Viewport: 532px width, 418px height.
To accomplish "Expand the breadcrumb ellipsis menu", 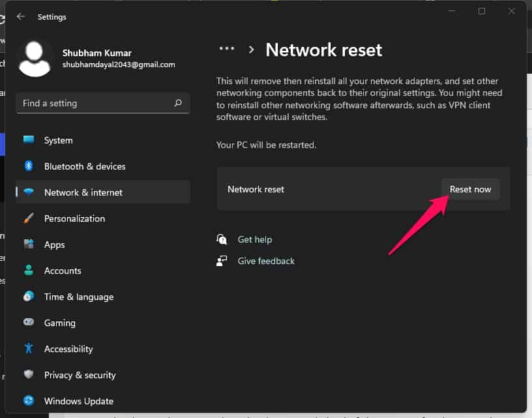I will point(226,49).
